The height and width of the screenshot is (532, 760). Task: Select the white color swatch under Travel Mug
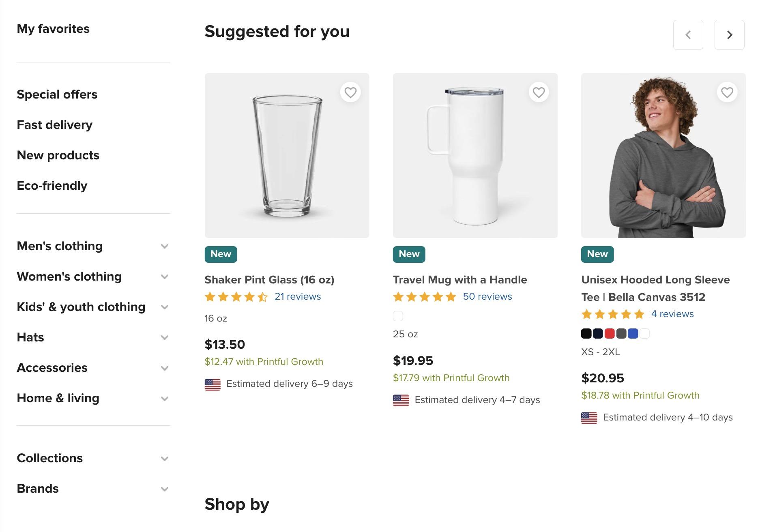click(x=398, y=316)
